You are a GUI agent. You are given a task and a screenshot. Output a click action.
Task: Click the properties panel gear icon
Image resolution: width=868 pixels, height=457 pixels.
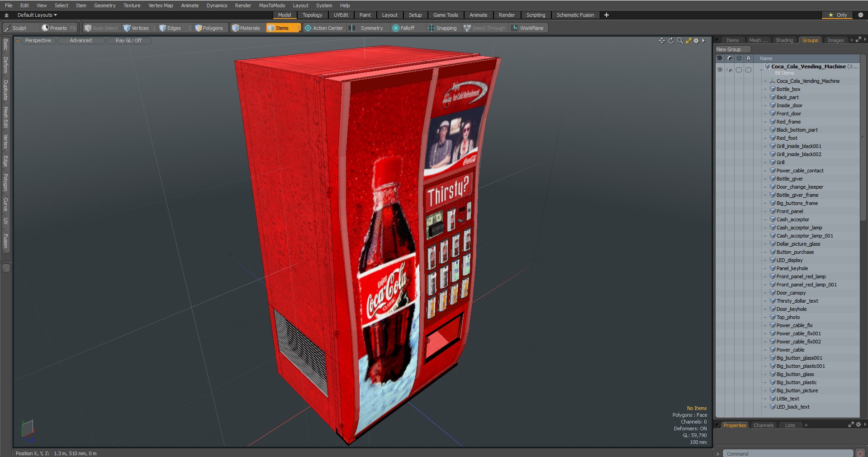click(859, 425)
